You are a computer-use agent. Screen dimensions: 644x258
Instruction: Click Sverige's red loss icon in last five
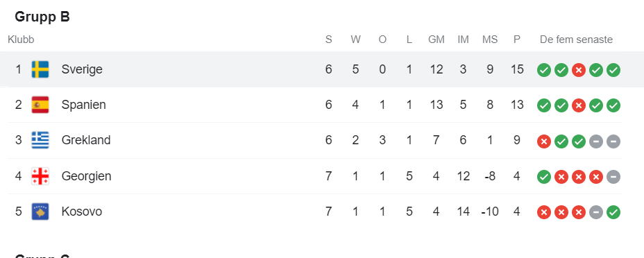[x=579, y=70]
